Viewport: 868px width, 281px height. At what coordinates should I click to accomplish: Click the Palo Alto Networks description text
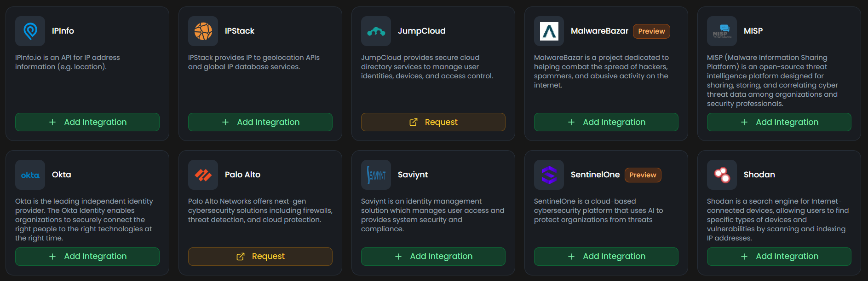tap(260, 211)
